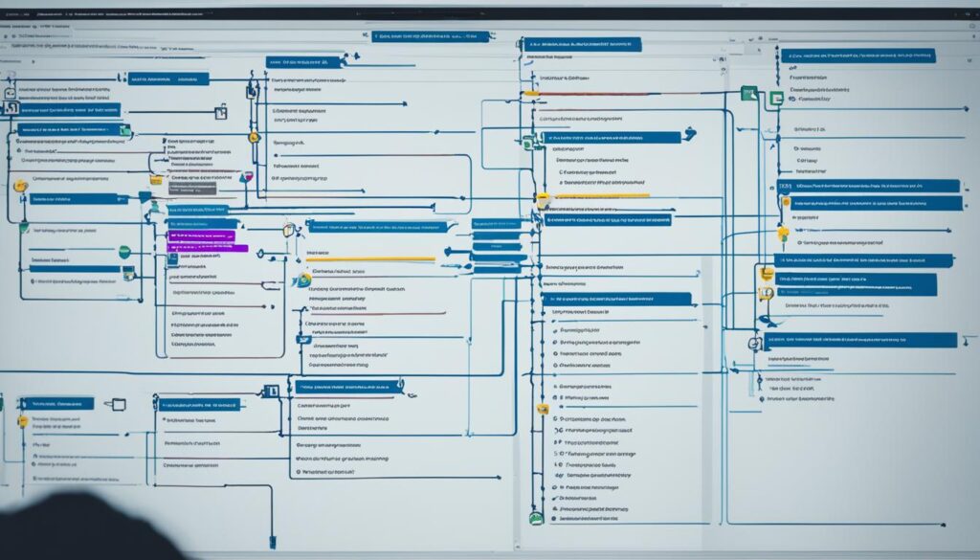The image size is (980, 560).
Task: Click solid green square beside the outlined green square
Action: (x=748, y=93)
